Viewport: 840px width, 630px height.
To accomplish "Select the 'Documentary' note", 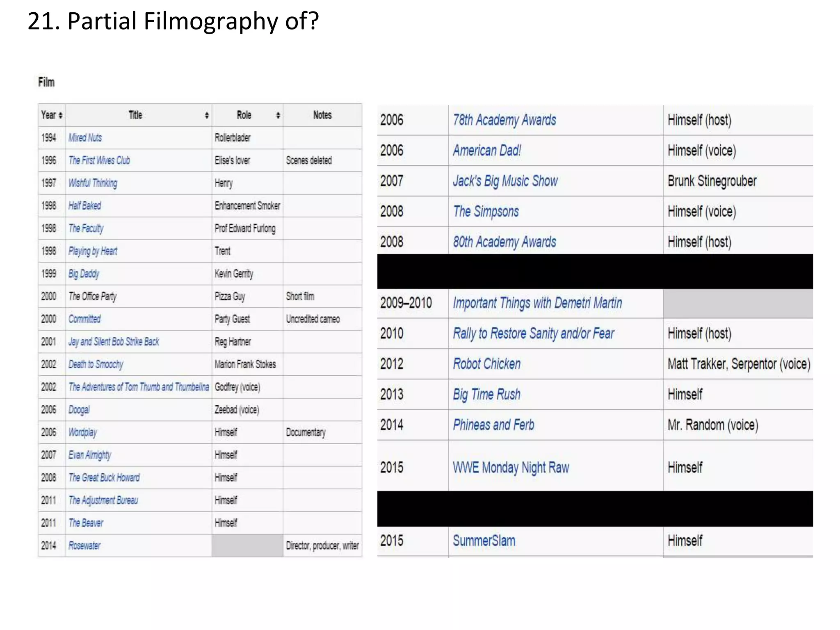I will [306, 432].
